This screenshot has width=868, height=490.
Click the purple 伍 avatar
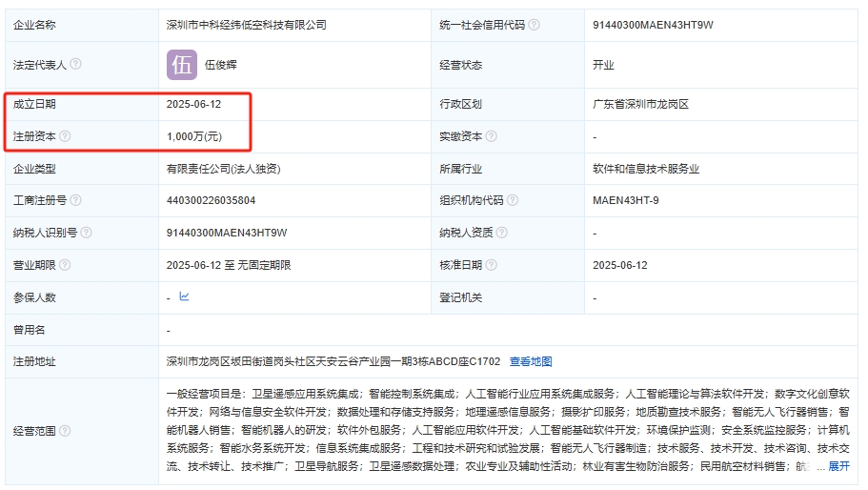pos(182,65)
